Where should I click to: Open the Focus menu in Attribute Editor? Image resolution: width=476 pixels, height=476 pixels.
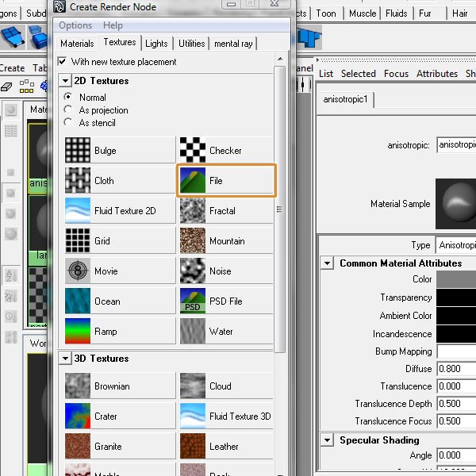point(396,74)
